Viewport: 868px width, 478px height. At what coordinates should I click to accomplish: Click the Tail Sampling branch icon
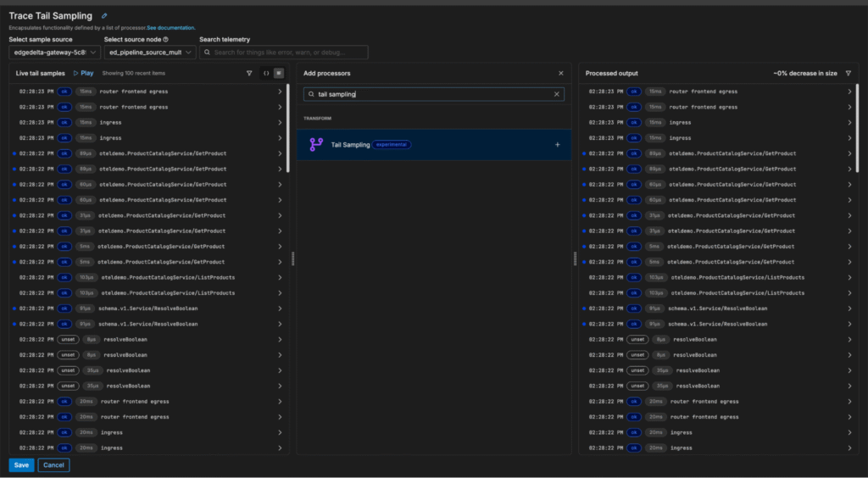pos(316,145)
